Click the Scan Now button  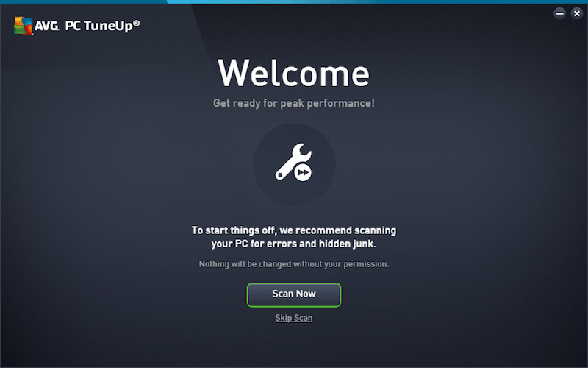(x=293, y=295)
